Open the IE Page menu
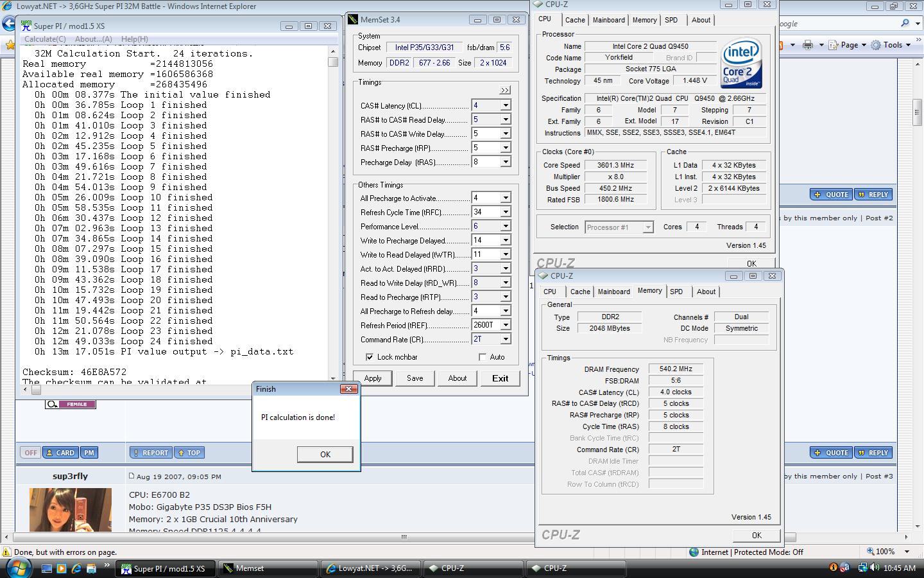924x578 pixels. pos(848,45)
